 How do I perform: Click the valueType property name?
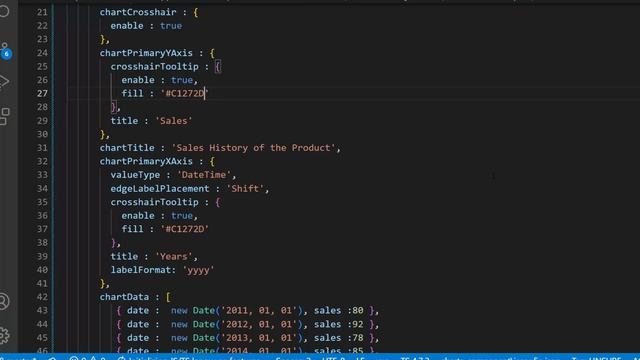pyautogui.click(x=135, y=175)
